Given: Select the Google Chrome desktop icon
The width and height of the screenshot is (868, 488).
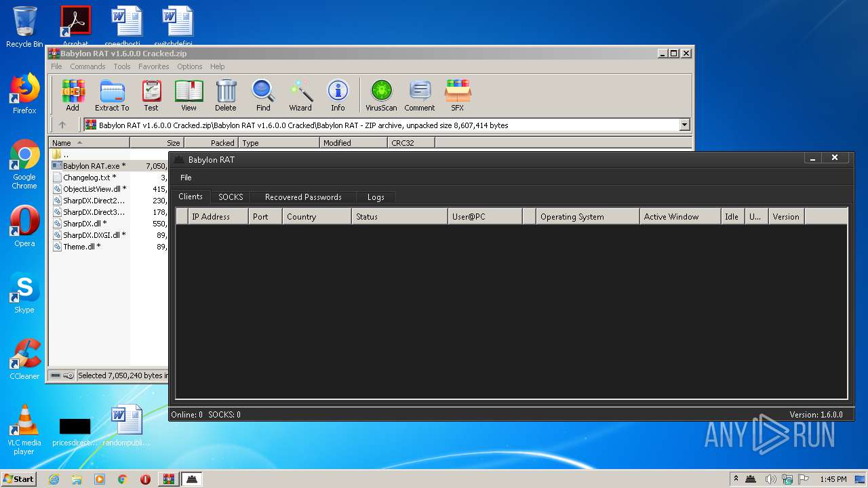Looking at the screenshot, I should (x=24, y=165).
